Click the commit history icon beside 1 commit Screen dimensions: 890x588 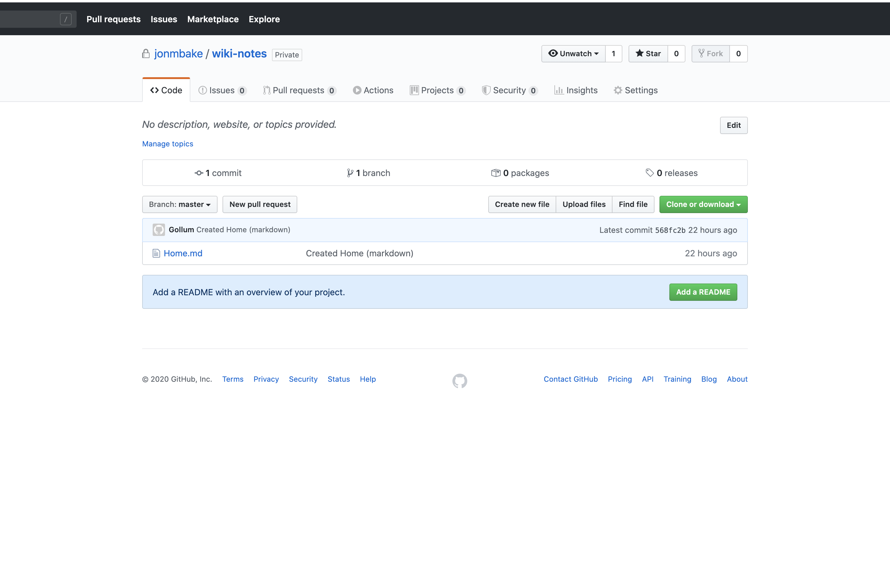pos(199,173)
